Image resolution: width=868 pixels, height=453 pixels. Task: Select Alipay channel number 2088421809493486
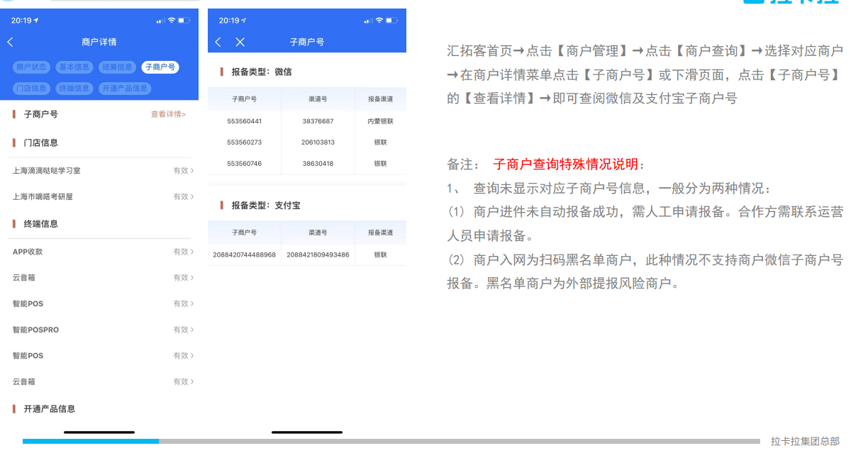pos(318,255)
